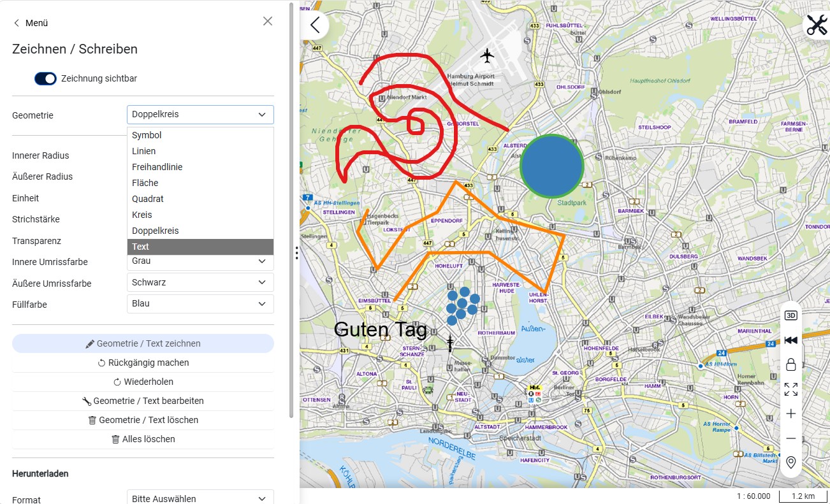Lock the map with the padlock icon
Image resolution: width=830 pixels, height=504 pixels.
(790, 364)
